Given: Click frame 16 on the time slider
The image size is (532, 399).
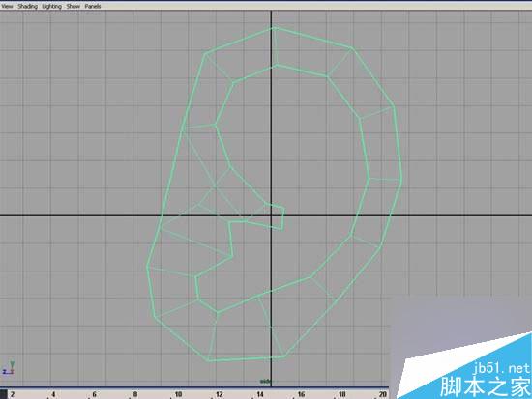Looking at the screenshot, I should point(301,394).
